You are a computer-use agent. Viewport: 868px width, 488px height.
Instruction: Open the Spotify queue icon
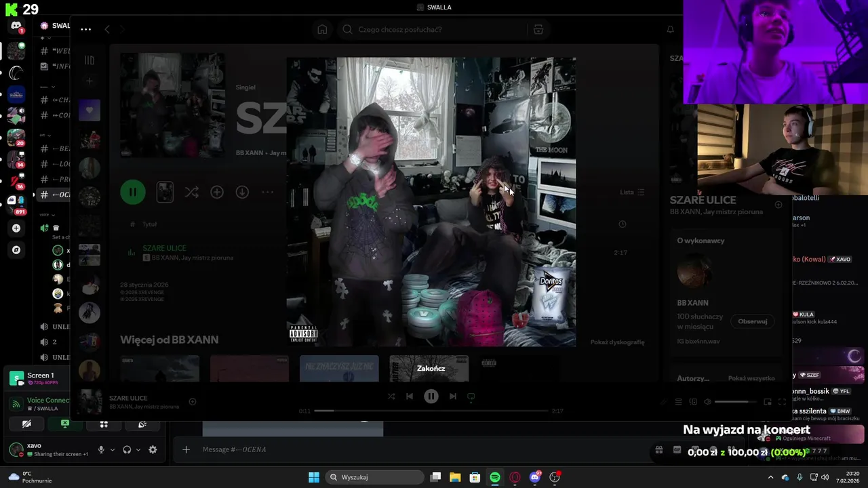pyautogui.click(x=678, y=402)
